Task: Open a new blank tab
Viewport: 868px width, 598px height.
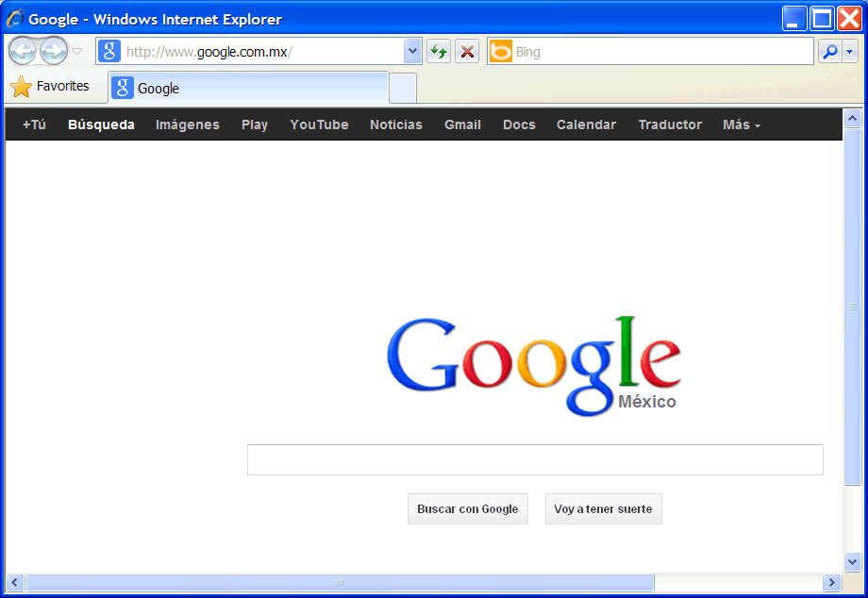Action: tap(403, 88)
